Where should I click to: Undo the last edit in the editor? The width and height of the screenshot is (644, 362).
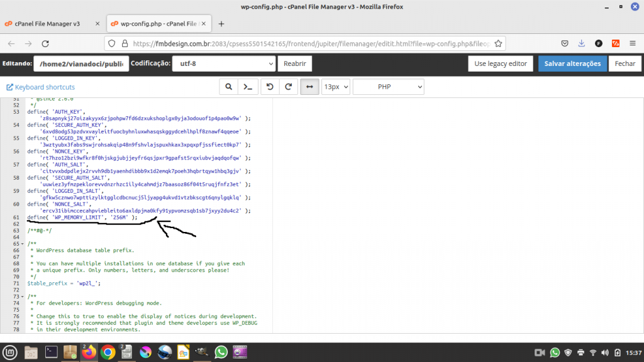tap(269, 86)
